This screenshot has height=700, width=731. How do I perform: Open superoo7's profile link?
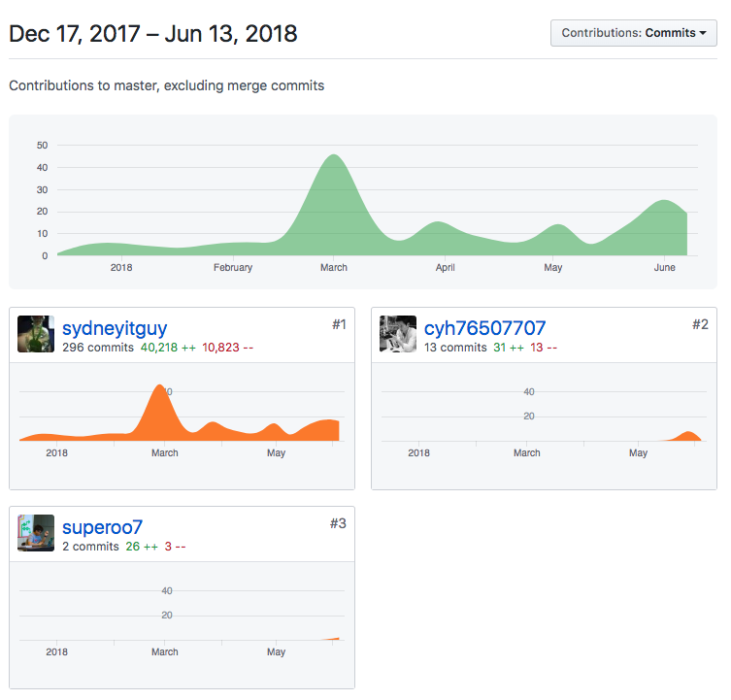(102, 527)
